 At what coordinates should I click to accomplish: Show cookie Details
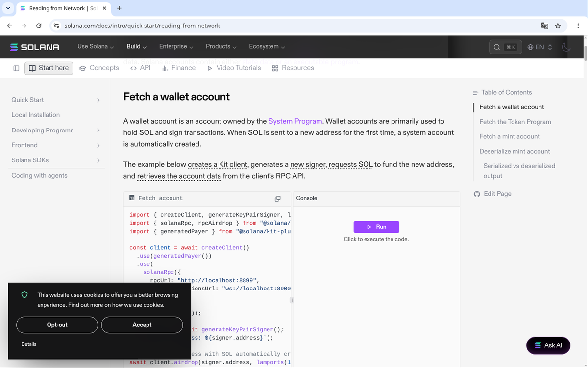[x=29, y=344]
